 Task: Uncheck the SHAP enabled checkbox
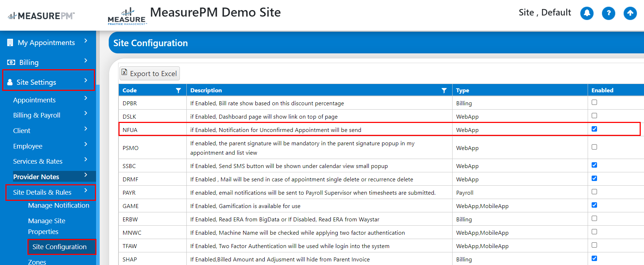[x=594, y=259]
